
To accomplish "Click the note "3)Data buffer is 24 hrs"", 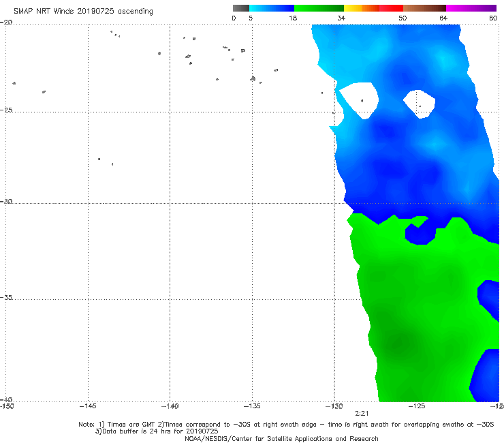I will pos(157,431).
